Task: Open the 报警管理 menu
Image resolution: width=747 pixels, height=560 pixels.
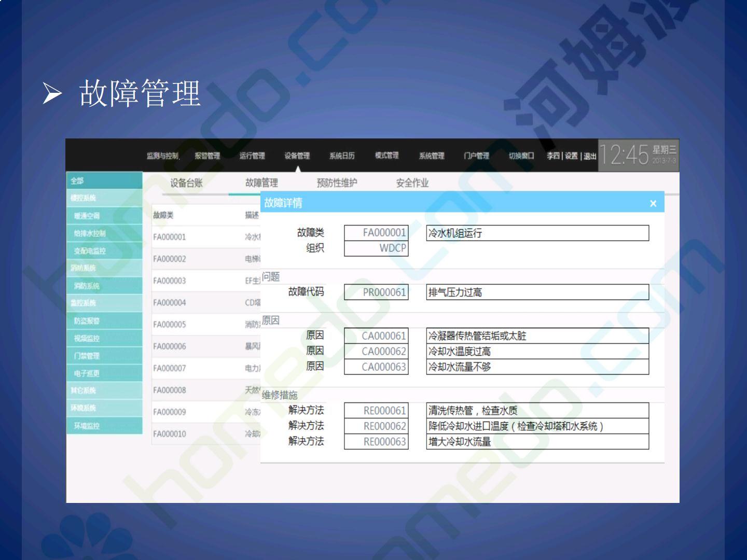Action: click(x=207, y=156)
